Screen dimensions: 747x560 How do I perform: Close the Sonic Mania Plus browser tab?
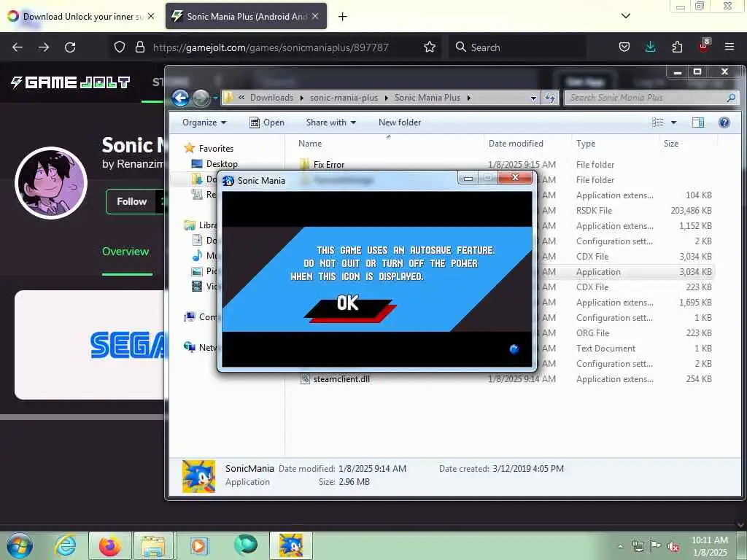click(x=315, y=16)
